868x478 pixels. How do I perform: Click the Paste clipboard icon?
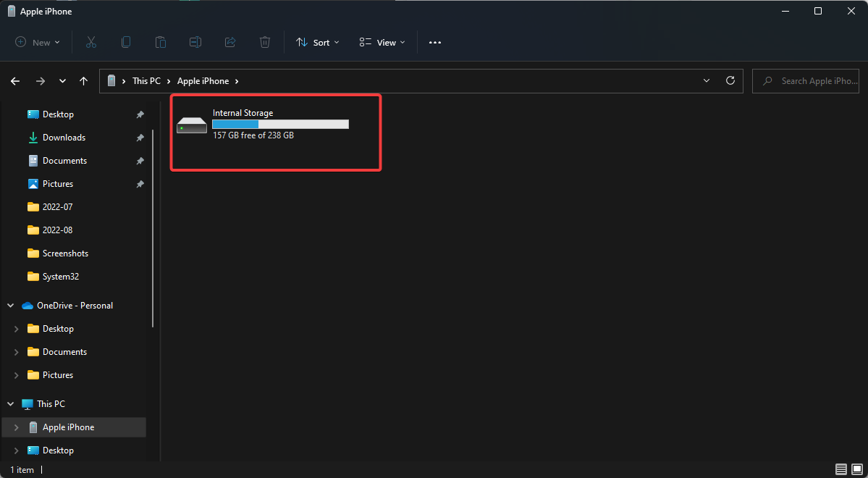coord(161,42)
